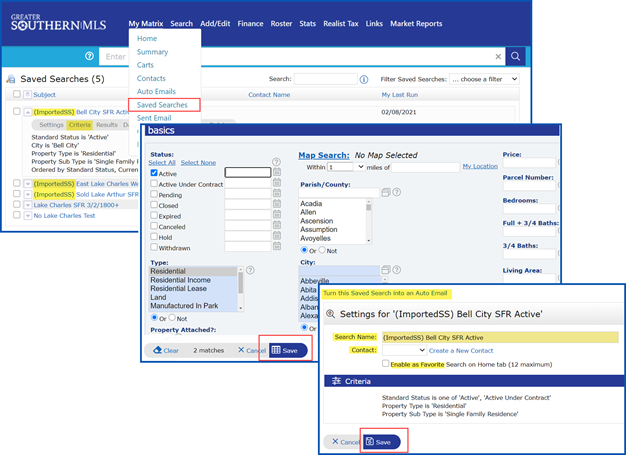The image size is (626, 455).
Task: Check Active Under Contract status
Action: 154,183
